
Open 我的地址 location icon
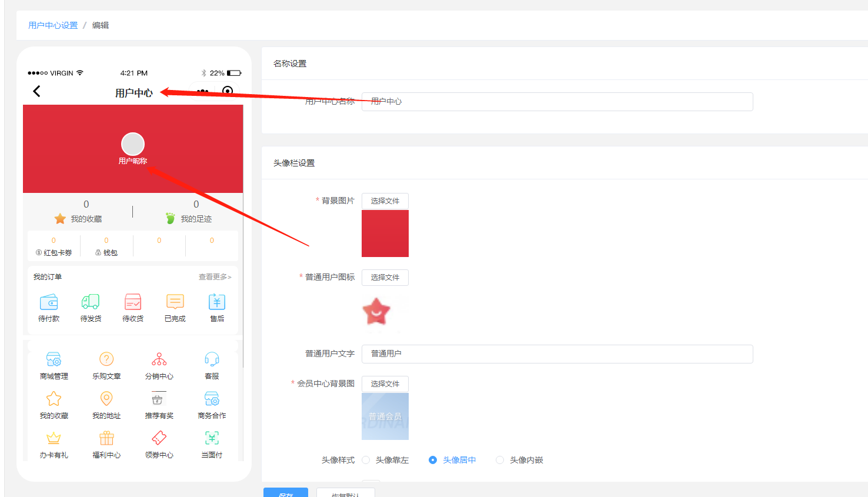point(106,399)
